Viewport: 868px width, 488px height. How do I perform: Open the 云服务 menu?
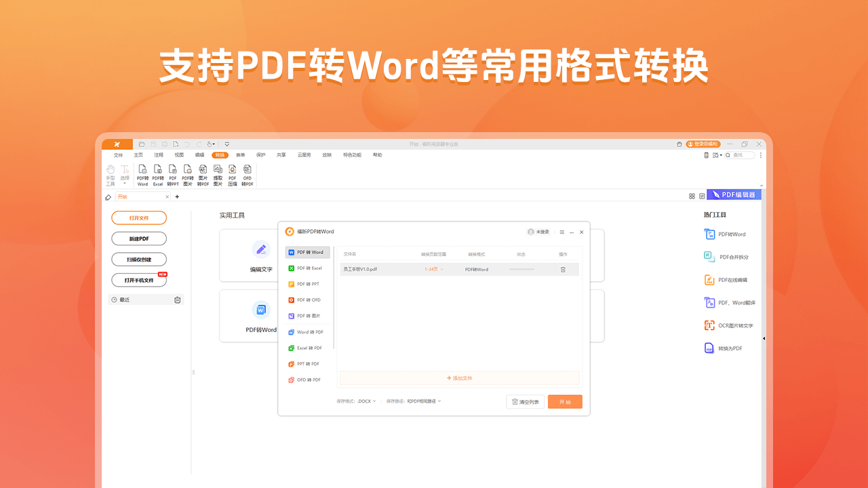click(x=304, y=155)
